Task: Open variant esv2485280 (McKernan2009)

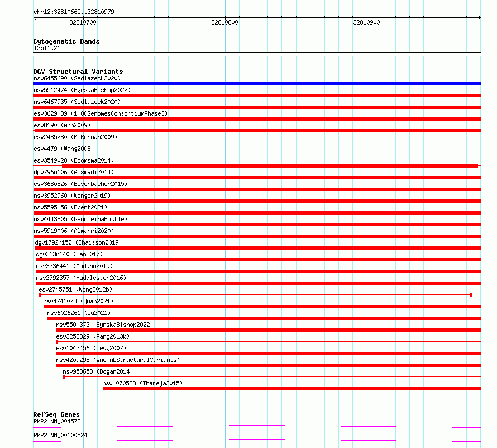Action: pyautogui.click(x=75, y=137)
